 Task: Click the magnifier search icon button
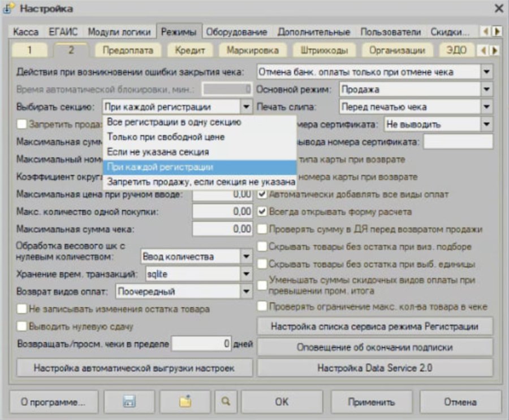[226, 402]
